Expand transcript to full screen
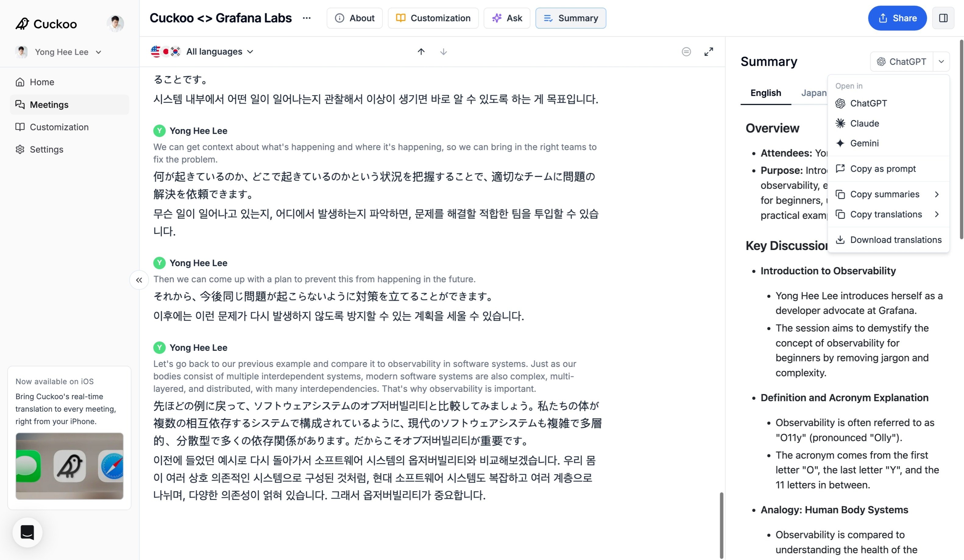The height and width of the screenshot is (560, 964). [x=708, y=51]
